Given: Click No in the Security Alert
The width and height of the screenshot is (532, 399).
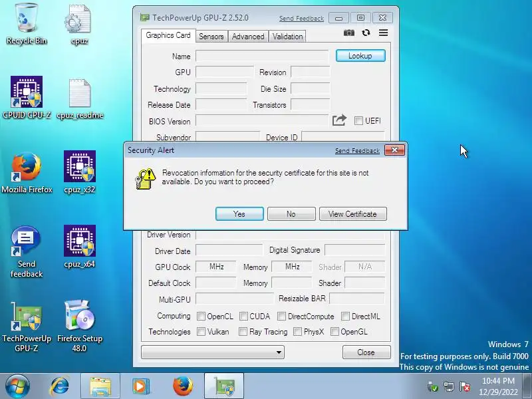Looking at the screenshot, I should (291, 213).
